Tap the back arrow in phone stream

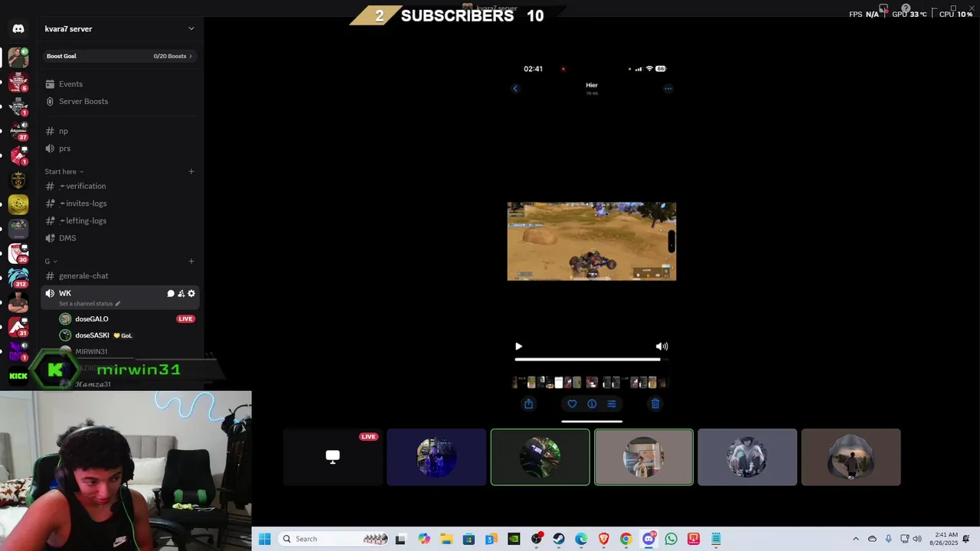click(x=515, y=89)
